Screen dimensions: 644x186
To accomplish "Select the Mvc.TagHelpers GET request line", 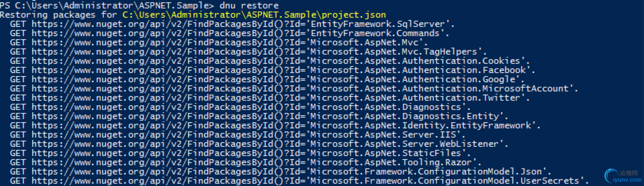I will point(248,51).
